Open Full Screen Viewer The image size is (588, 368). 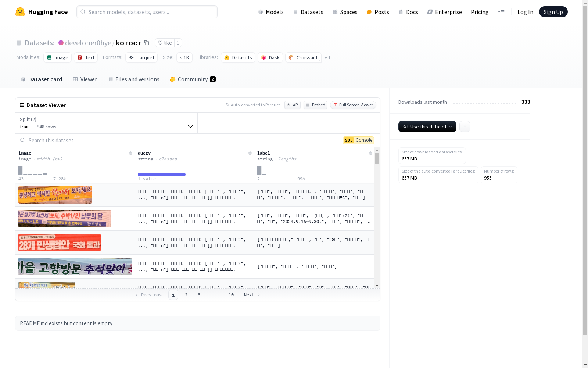[x=353, y=105]
